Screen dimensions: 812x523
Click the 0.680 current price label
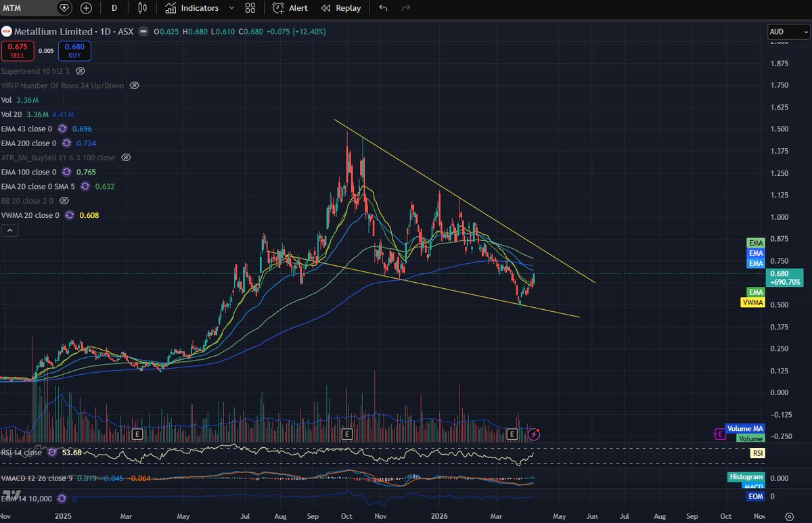pos(784,277)
